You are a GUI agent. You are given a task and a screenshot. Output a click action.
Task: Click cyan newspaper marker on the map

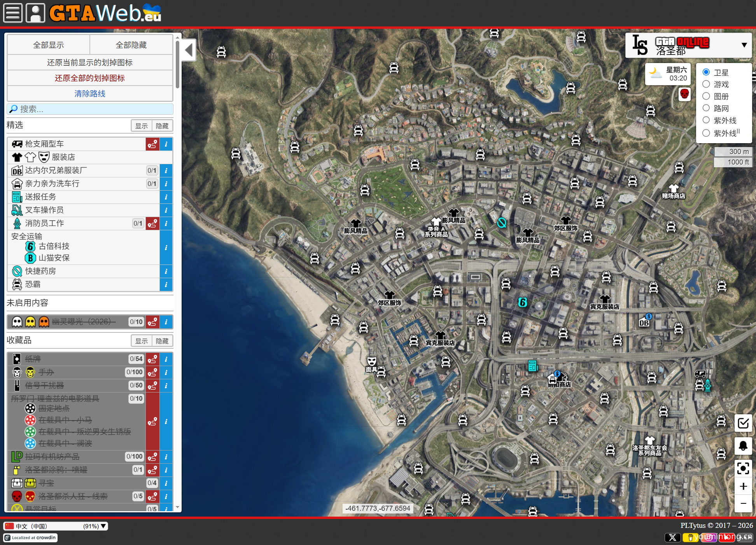click(x=533, y=366)
